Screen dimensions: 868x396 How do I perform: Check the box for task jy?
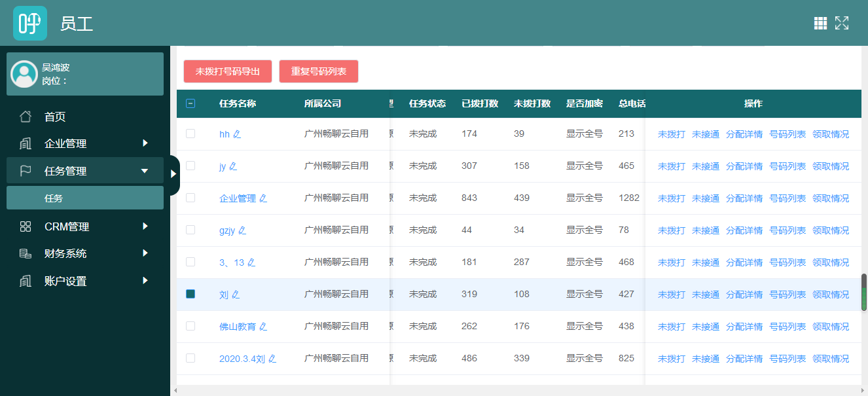pyautogui.click(x=190, y=166)
